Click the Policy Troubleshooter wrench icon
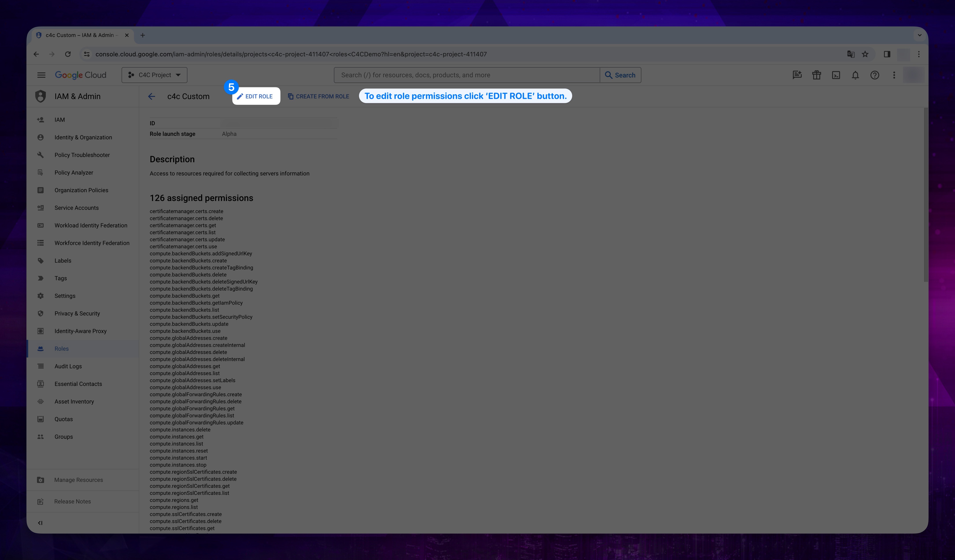955x560 pixels. (x=41, y=155)
